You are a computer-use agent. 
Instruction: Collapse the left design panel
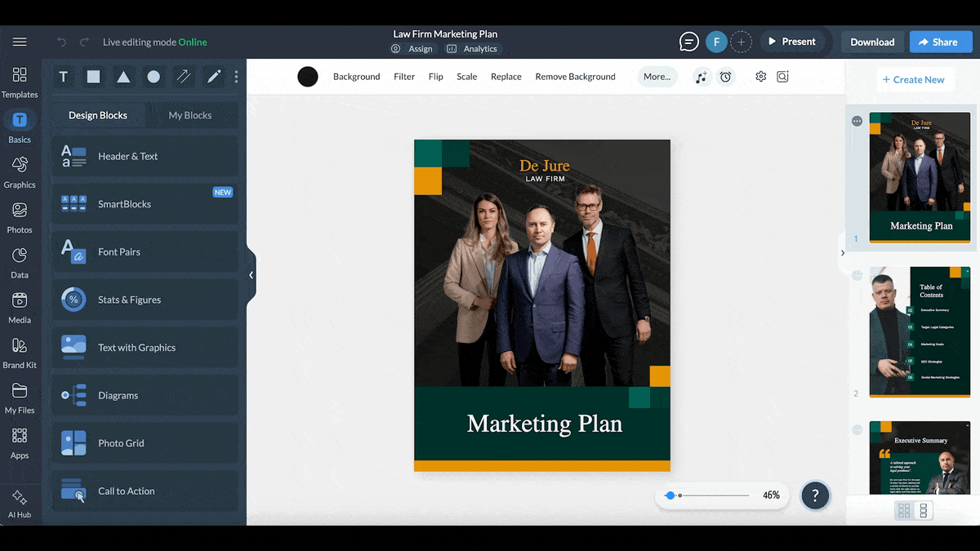tap(251, 275)
